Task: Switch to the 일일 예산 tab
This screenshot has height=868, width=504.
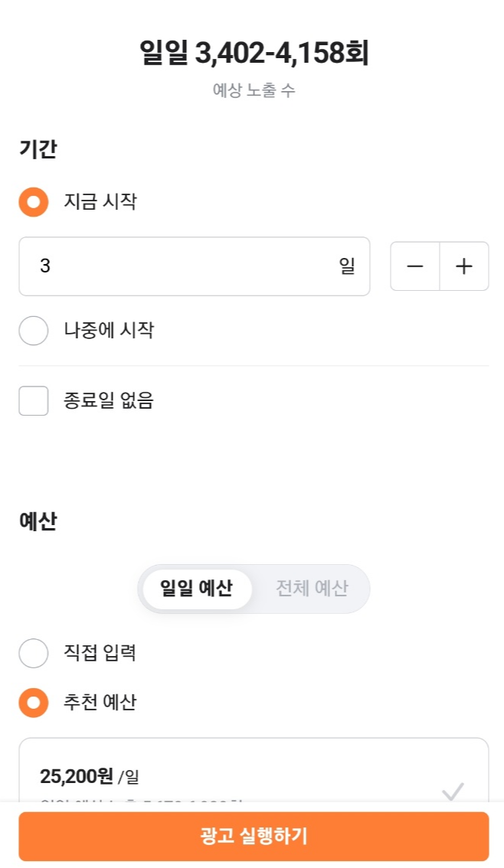Action: coord(196,589)
